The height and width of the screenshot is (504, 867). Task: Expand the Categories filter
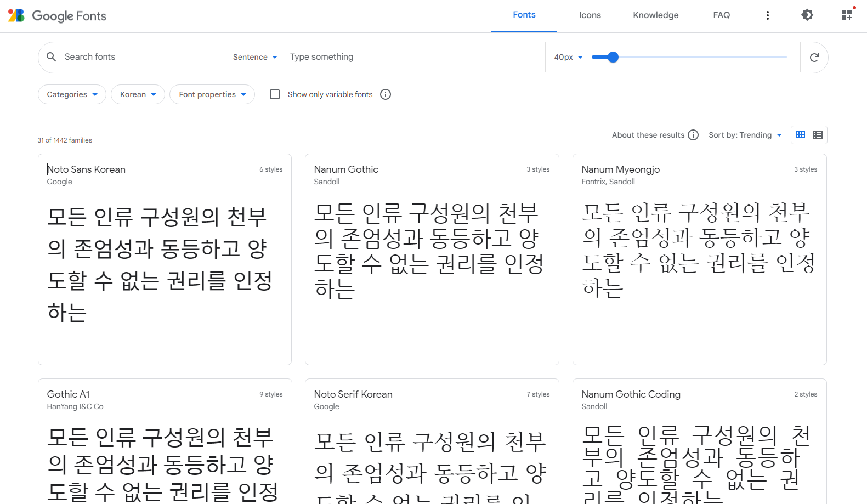72,94
